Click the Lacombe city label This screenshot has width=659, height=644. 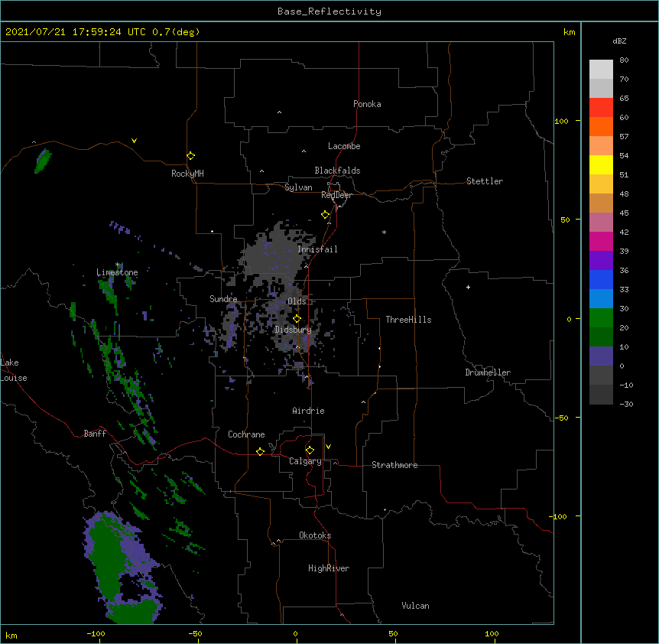344,146
